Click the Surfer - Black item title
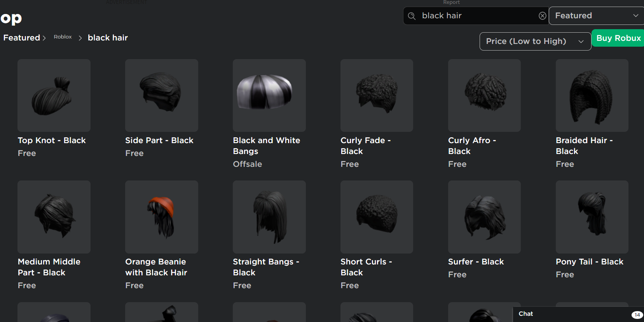Screen dimensions: 644x322 coord(476,262)
